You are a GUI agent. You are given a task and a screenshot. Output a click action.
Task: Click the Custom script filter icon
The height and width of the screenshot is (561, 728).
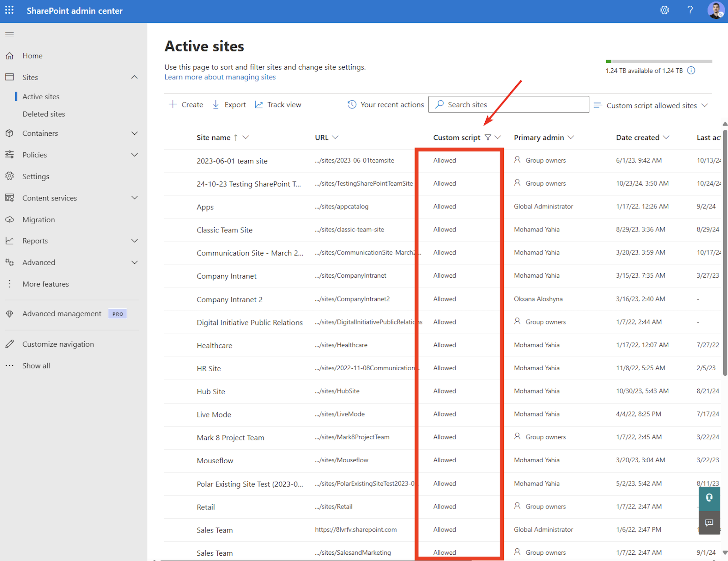coord(488,138)
